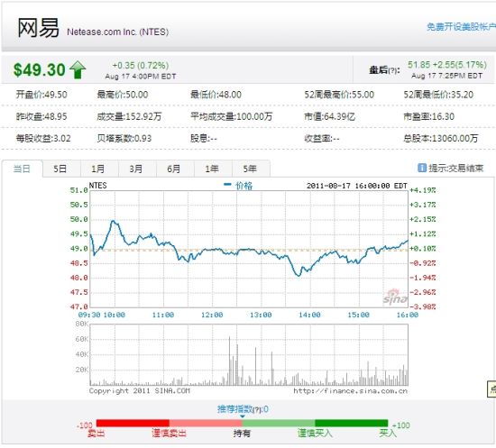This screenshot has width=496, height=448.
Task: Select the 3月 chart tab
Action: (135, 169)
